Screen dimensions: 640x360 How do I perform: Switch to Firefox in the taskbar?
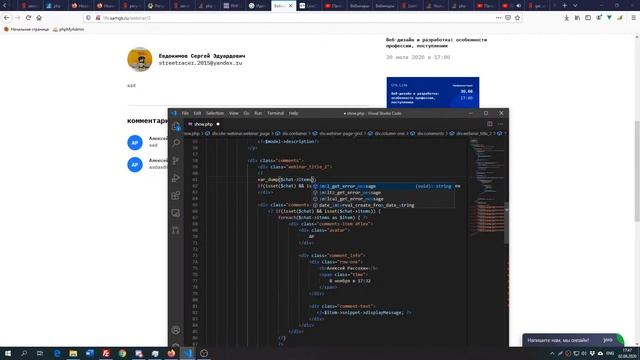(x=171, y=353)
